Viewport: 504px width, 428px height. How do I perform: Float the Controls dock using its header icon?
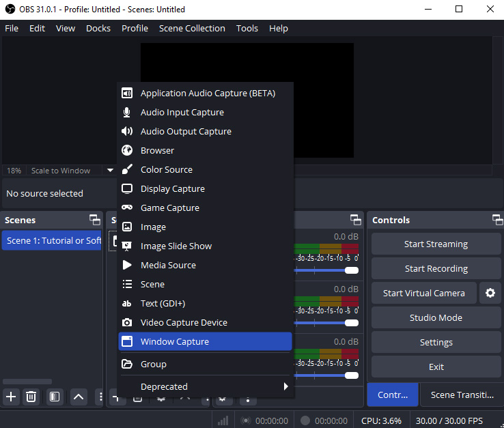pyautogui.click(x=498, y=220)
